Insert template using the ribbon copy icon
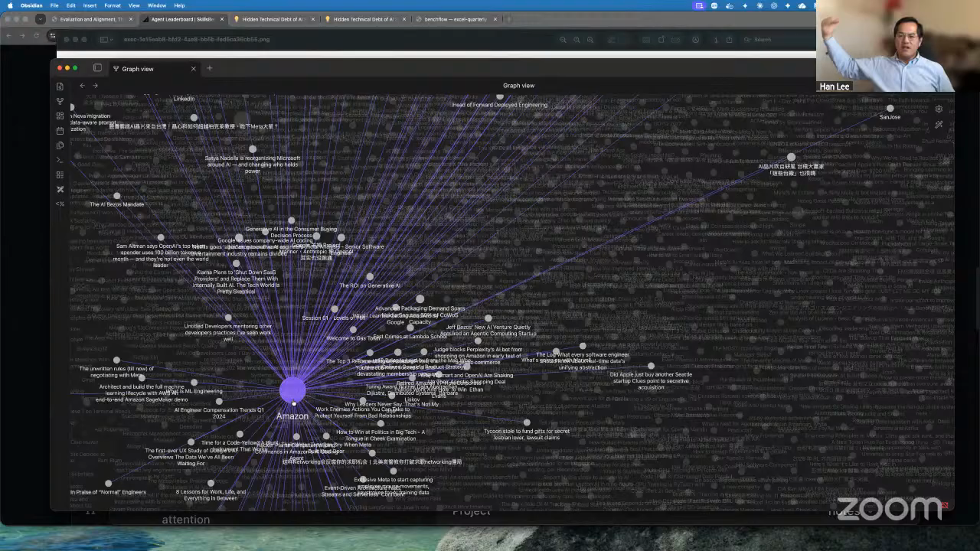Screen dimensions: 980x551 tap(60, 145)
